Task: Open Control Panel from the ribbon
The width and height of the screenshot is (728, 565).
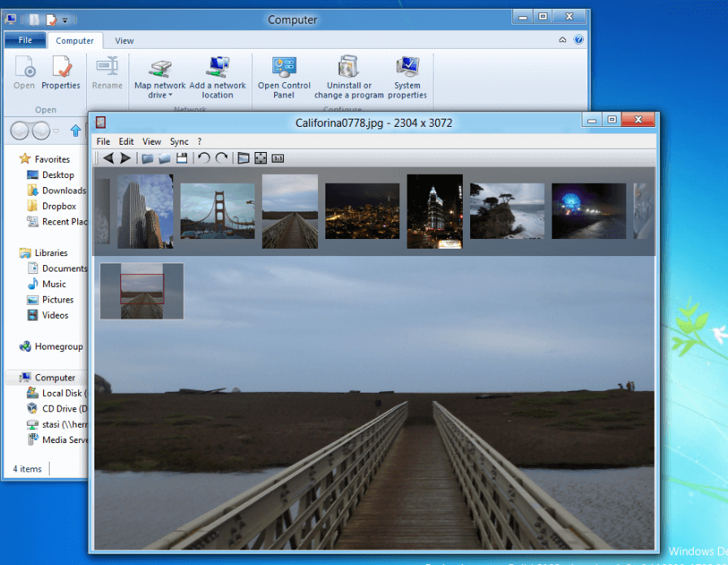Action: tap(283, 77)
